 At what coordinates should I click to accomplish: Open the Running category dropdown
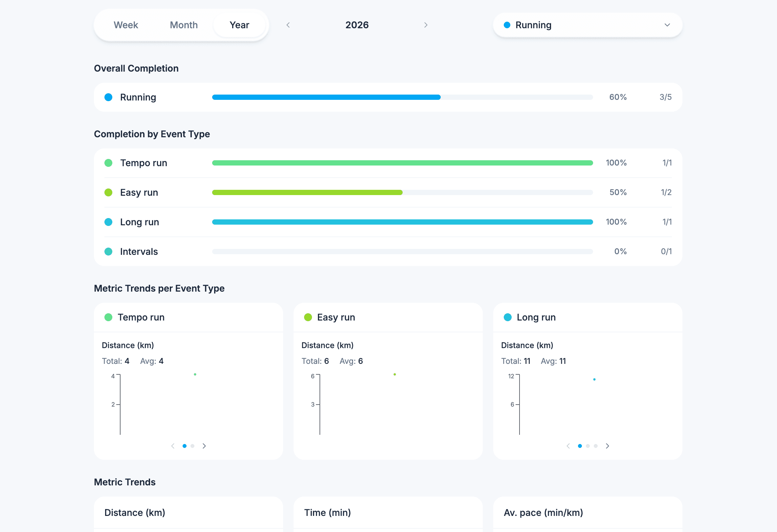(x=588, y=25)
